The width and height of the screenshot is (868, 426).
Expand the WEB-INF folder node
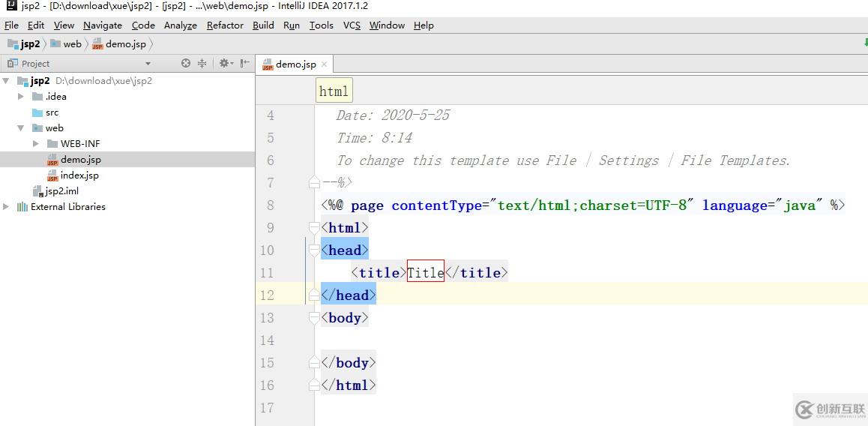[36, 143]
